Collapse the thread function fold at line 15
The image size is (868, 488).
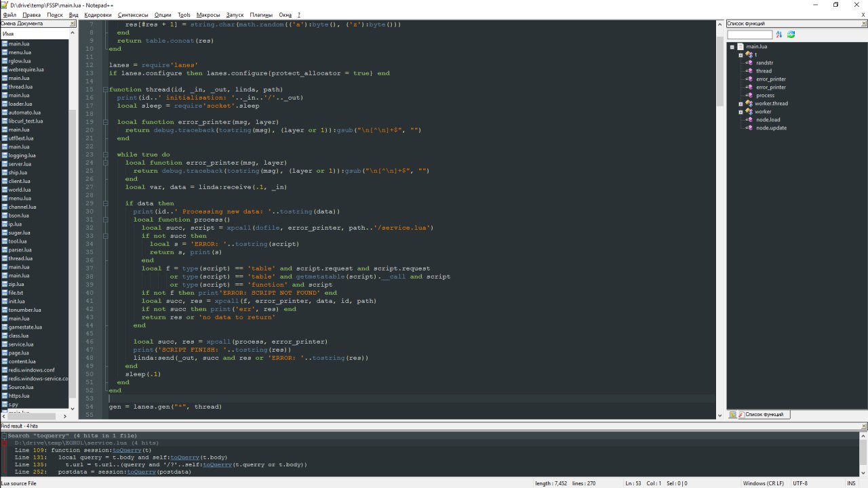click(104, 89)
